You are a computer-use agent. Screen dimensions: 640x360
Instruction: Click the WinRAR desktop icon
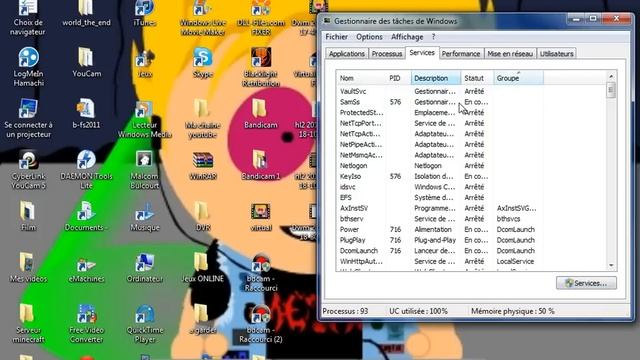coord(202,166)
